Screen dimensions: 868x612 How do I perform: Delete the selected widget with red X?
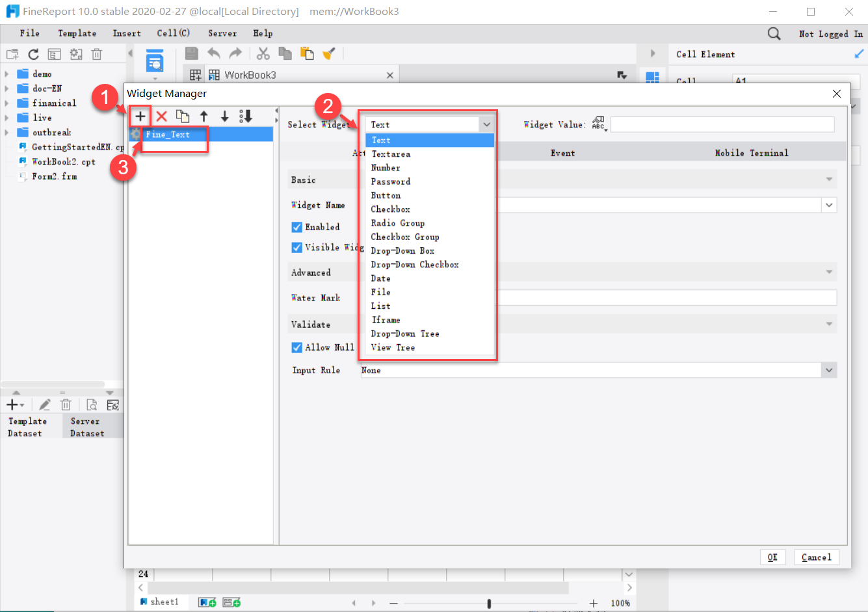click(162, 116)
